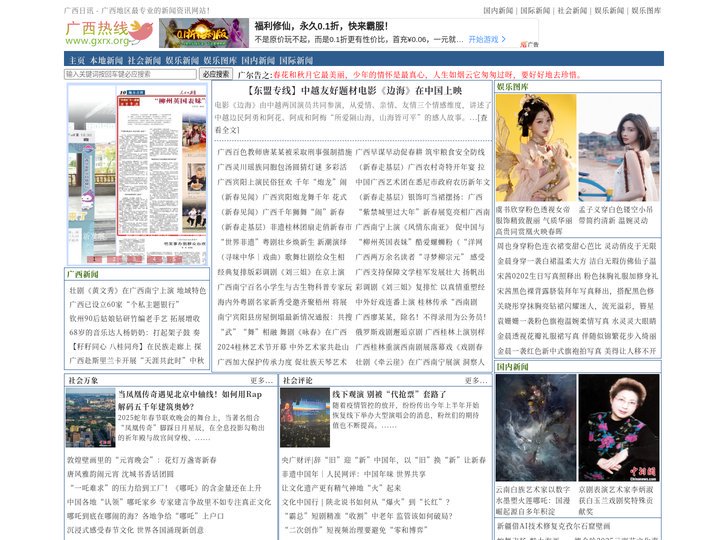720x540 pixels.
Task: Open 国际新闻 in the blue nav bar
Action: (x=296, y=61)
